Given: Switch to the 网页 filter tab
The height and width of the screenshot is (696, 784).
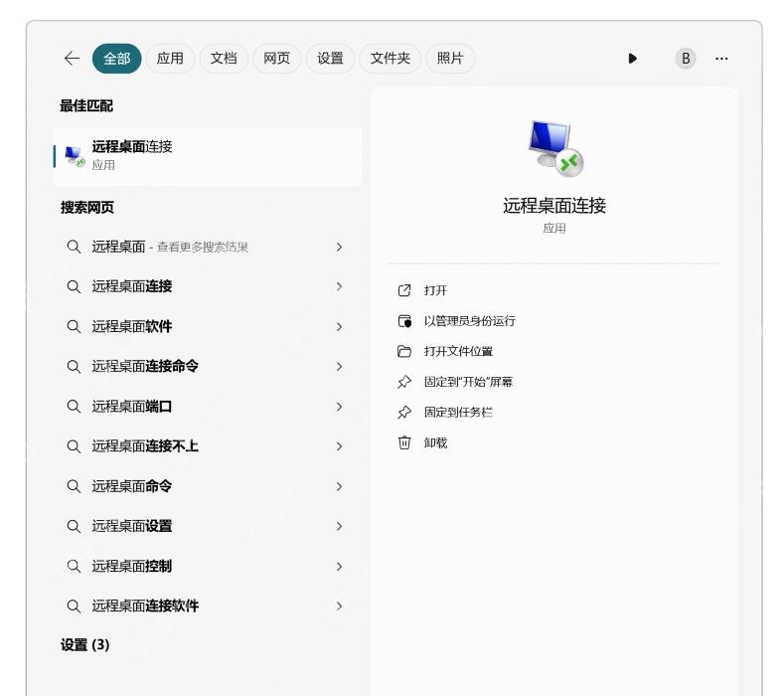Looking at the screenshot, I should coord(276,59).
